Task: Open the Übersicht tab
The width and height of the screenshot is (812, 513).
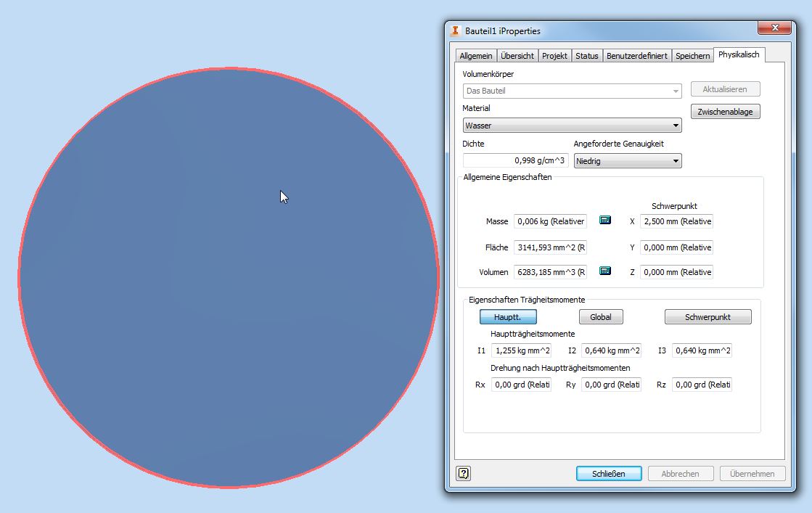Action: 517,56
